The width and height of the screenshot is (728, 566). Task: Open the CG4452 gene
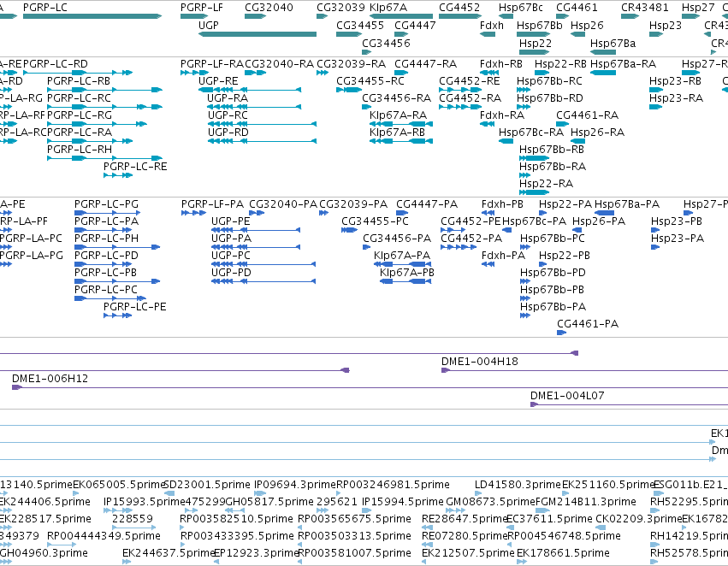(459, 16)
